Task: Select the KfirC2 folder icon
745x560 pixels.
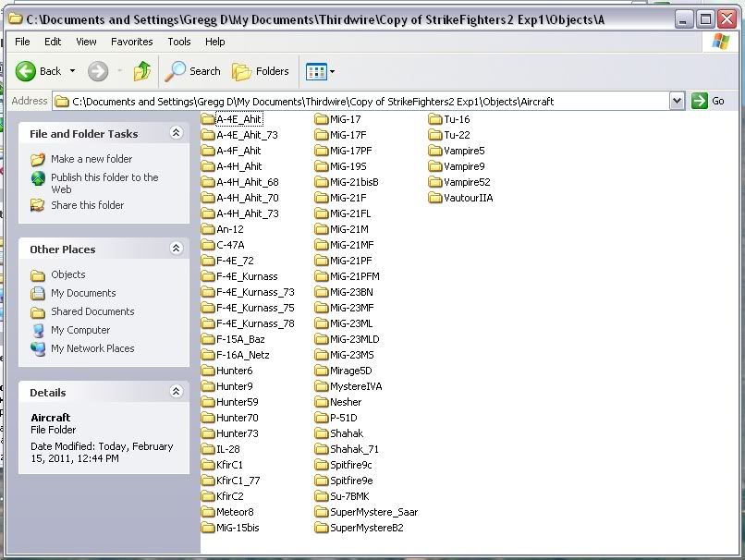Action: (208, 496)
